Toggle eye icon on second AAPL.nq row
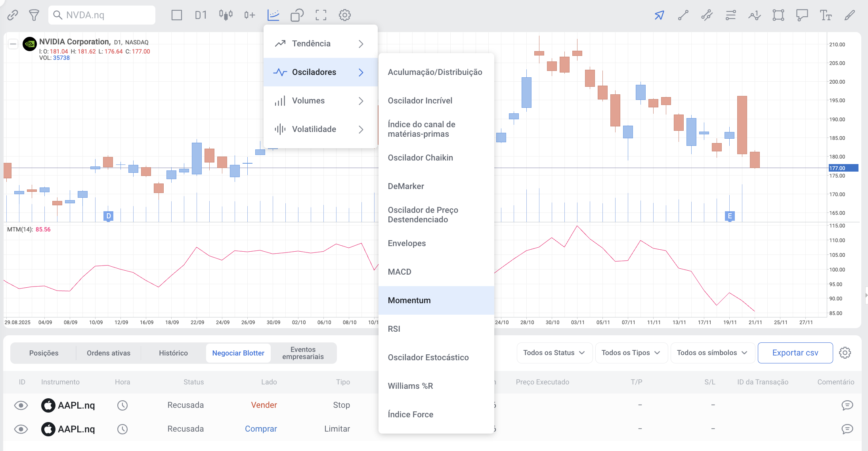The height and width of the screenshot is (451, 868). pos(21,429)
